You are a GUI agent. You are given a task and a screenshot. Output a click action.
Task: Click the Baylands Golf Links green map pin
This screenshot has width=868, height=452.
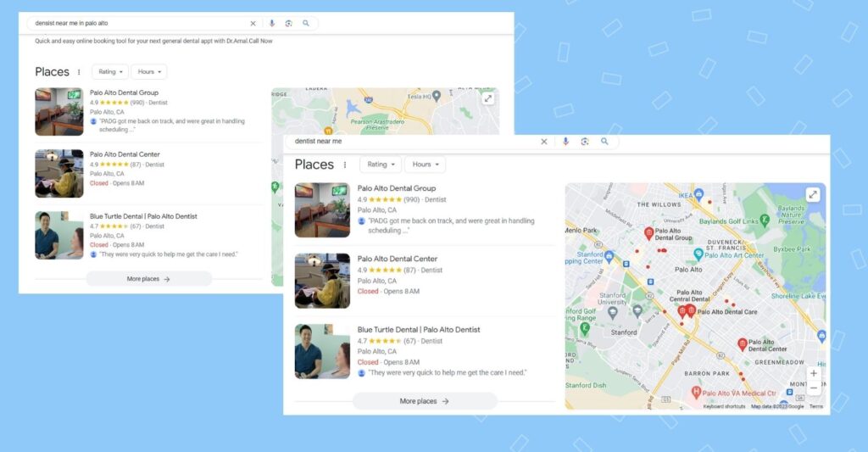point(765,220)
